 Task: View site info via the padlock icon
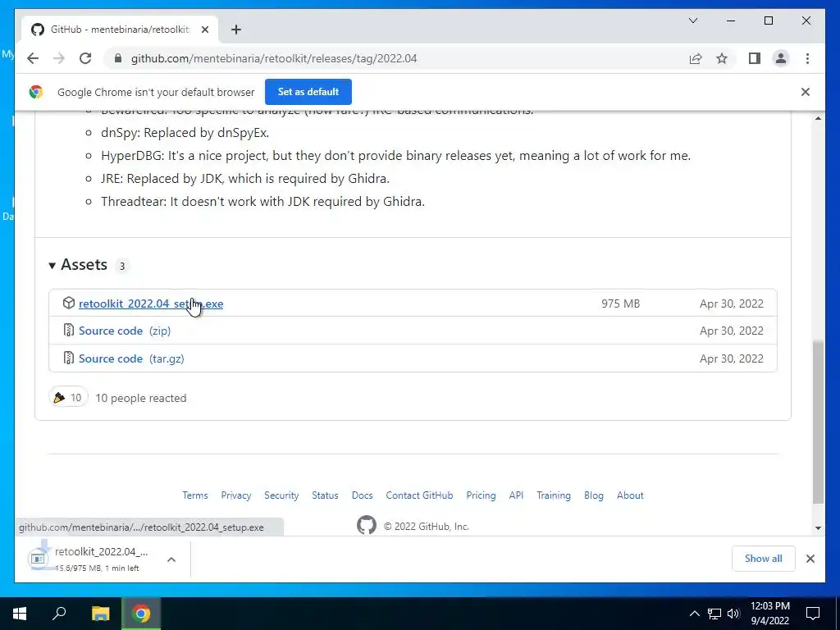tap(118, 58)
